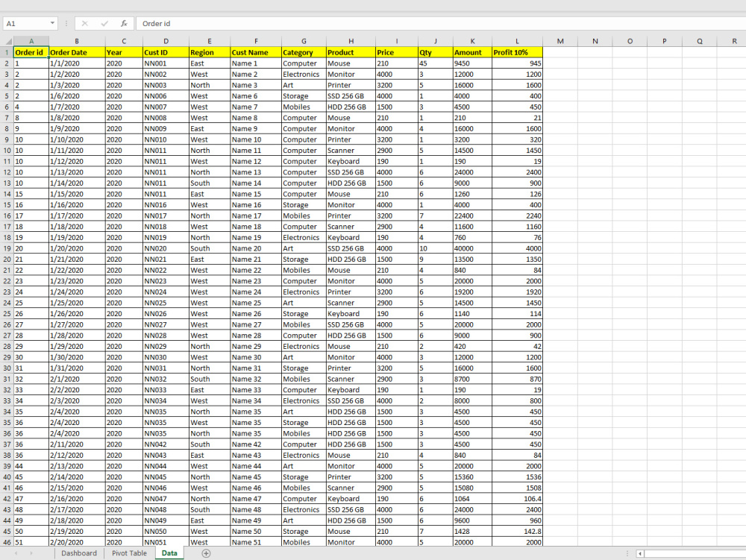The image size is (746, 560).
Task: Click customer ID cell NN002
Action: click(x=166, y=74)
